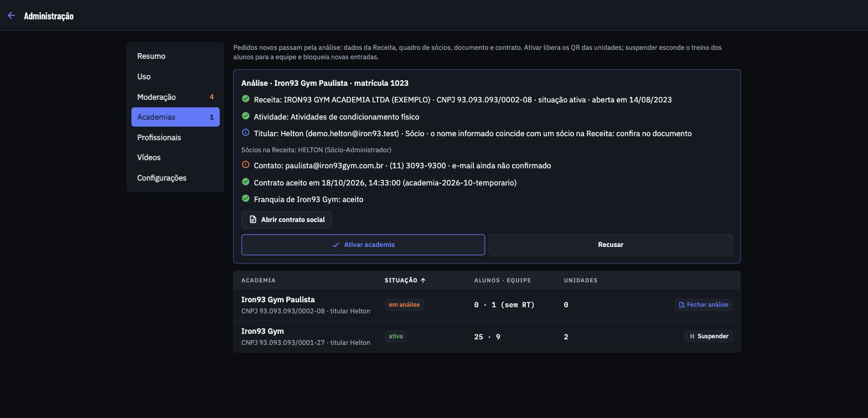
Task: Open the Profissionais section
Action: click(x=175, y=137)
